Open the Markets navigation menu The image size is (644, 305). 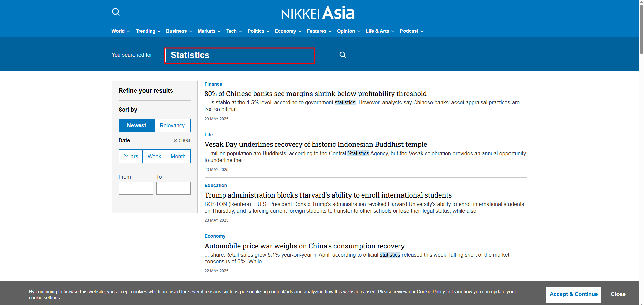(209, 31)
